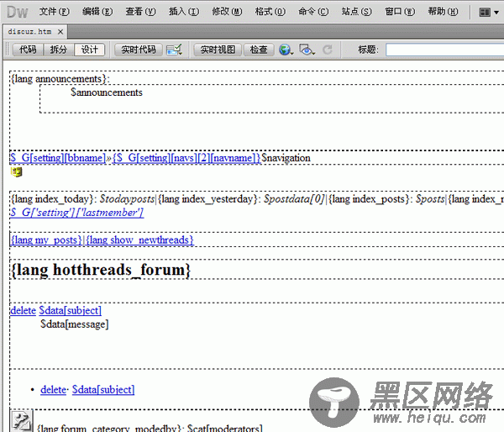Click the $_G['setting']['lastmember'] link
504x432 pixels.
click(x=76, y=213)
